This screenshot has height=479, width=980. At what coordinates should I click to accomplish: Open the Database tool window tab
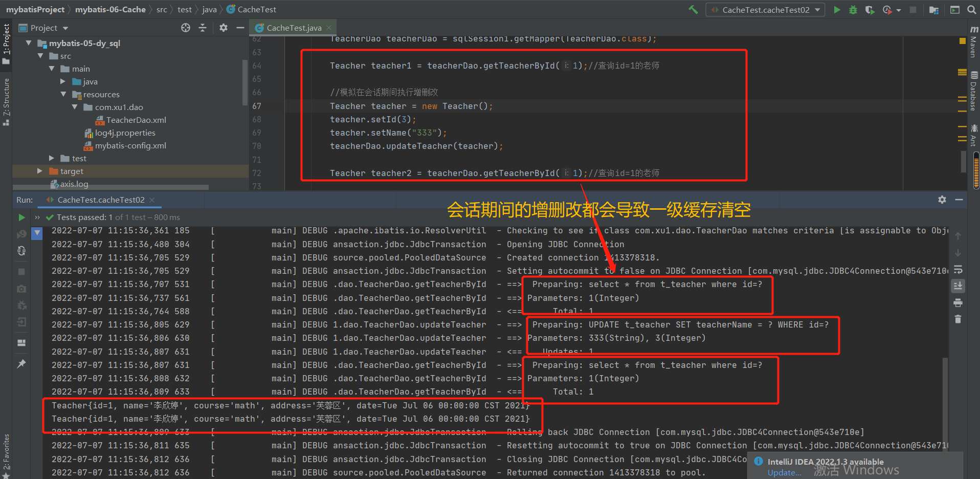(974, 92)
